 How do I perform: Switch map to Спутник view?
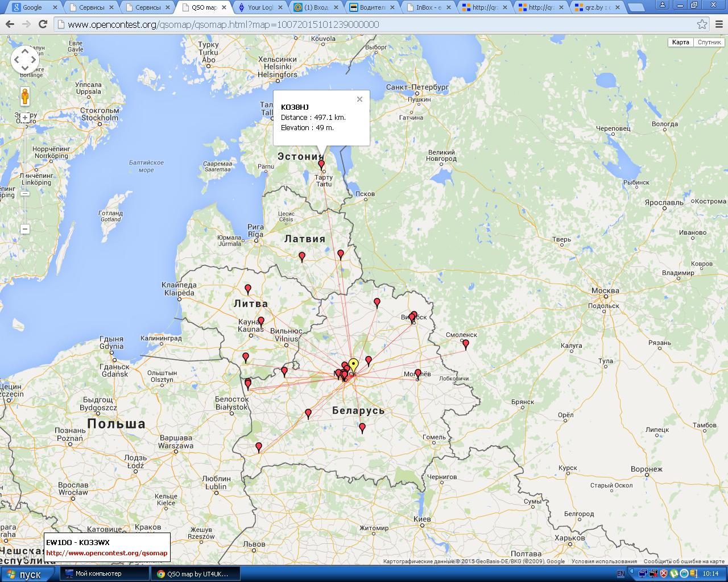tap(709, 43)
